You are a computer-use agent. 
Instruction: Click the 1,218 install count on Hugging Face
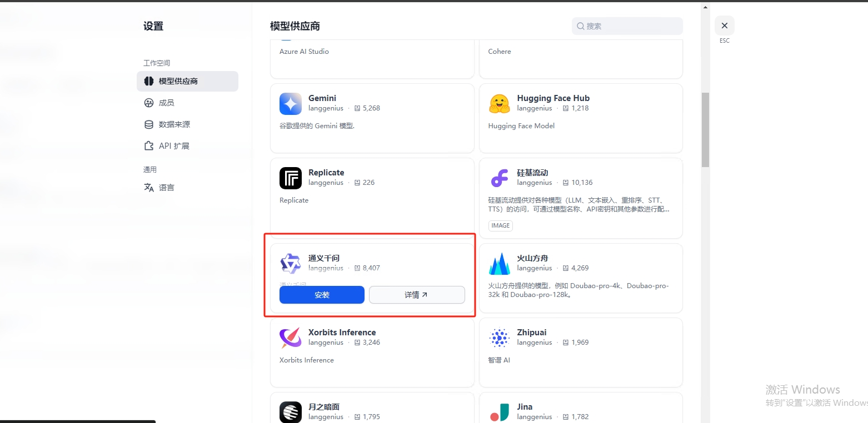tap(580, 108)
